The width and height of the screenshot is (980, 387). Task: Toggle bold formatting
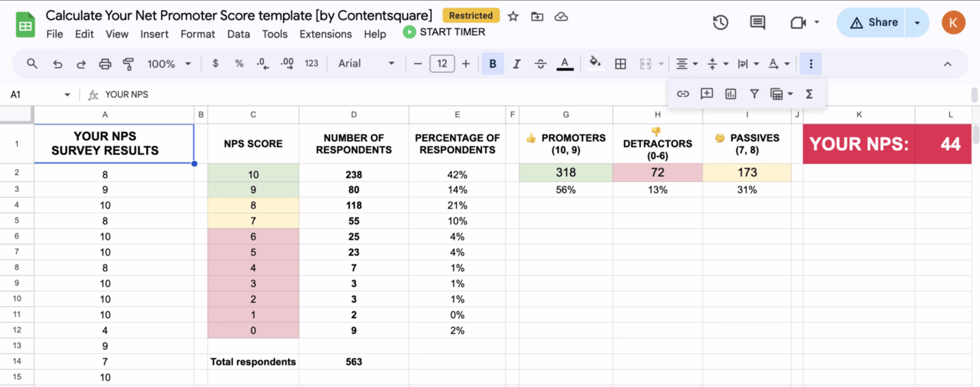click(x=493, y=64)
